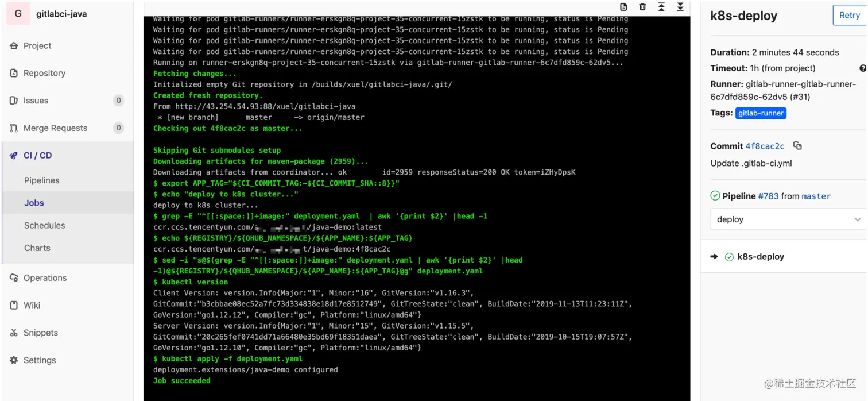Image resolution: width=868 pixels, height=401 pixels.
Task: Click the Issues count badge 0
Action: tap(119, 101)
